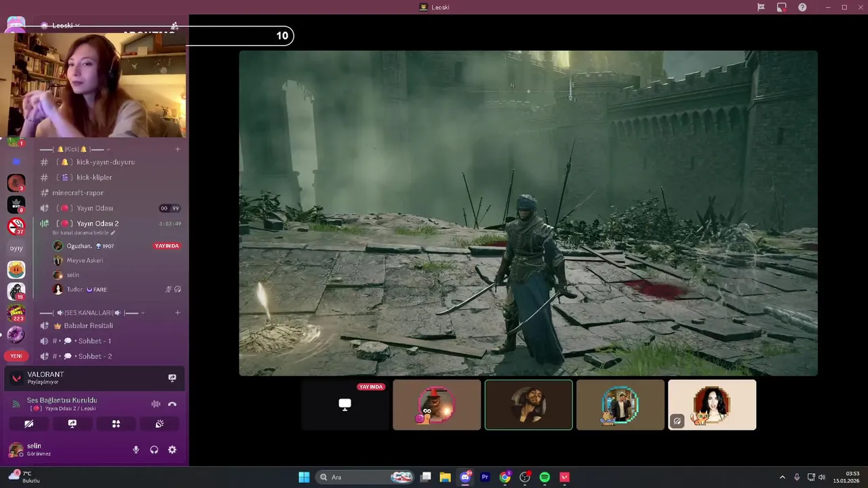Mute the microphone for selin
This screenshot has height=488, width=868.
136,449
